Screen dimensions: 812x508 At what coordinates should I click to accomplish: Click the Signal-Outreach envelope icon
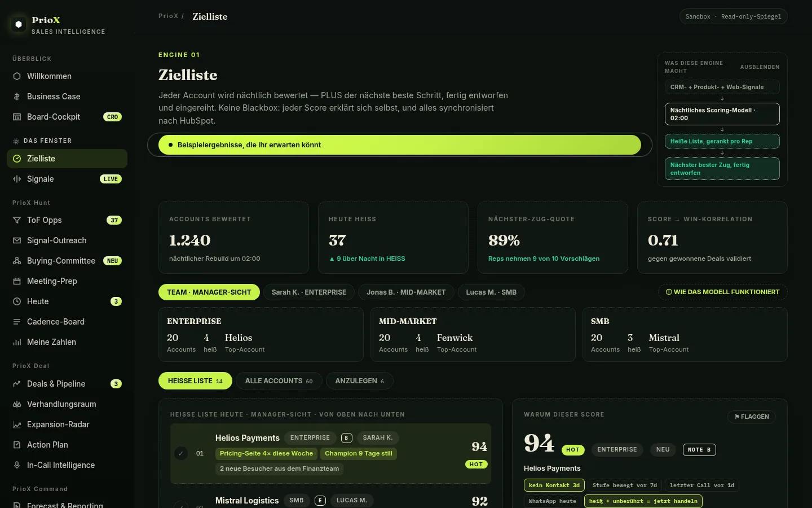tap(17, 240)
